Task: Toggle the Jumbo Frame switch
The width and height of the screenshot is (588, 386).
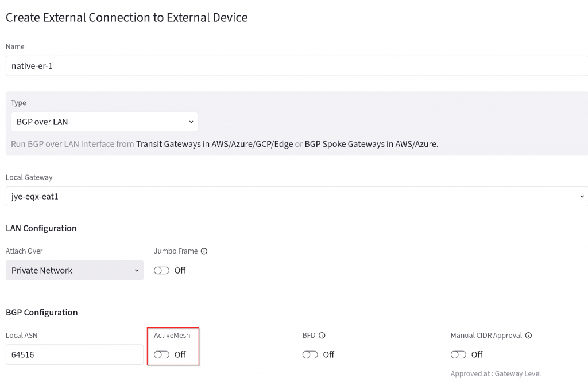Action: point(162,271)
